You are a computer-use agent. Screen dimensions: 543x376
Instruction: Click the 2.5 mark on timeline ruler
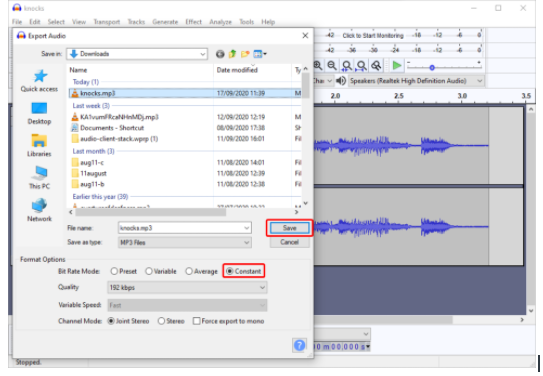click(399, 96)
